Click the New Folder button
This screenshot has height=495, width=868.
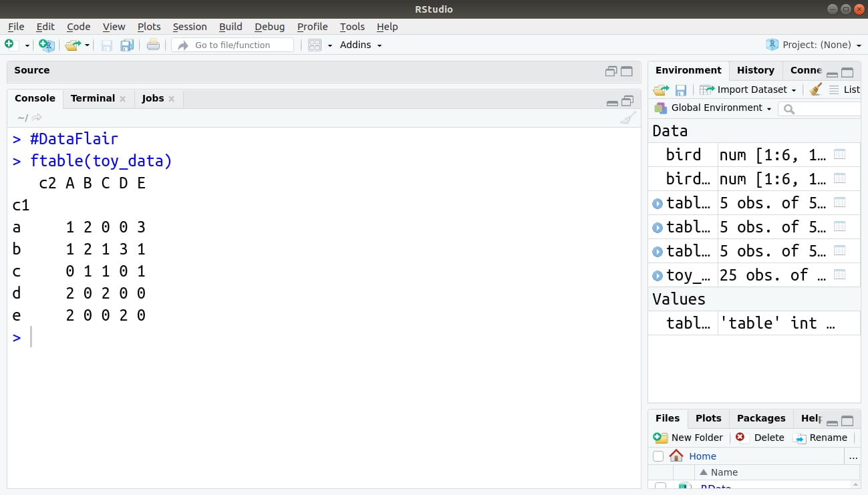tap(688, 438)
